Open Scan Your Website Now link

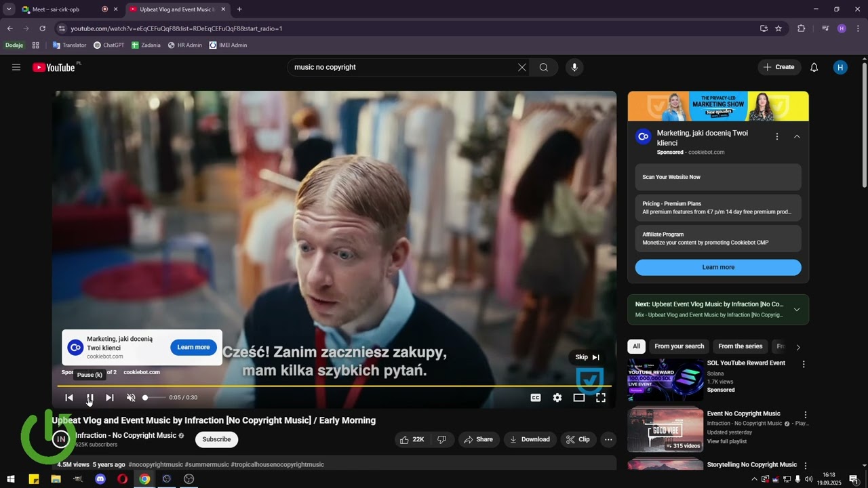pyautogui.click(x=718, y=177)
